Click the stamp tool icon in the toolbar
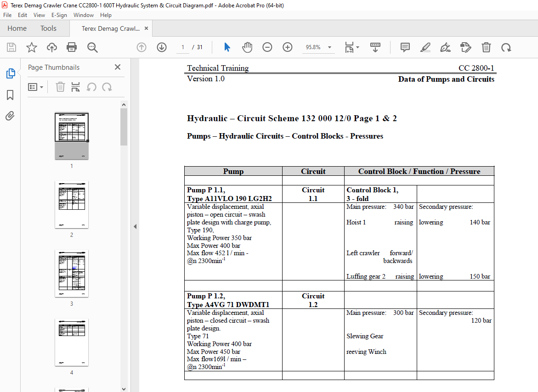 click(x=465, y=47)
